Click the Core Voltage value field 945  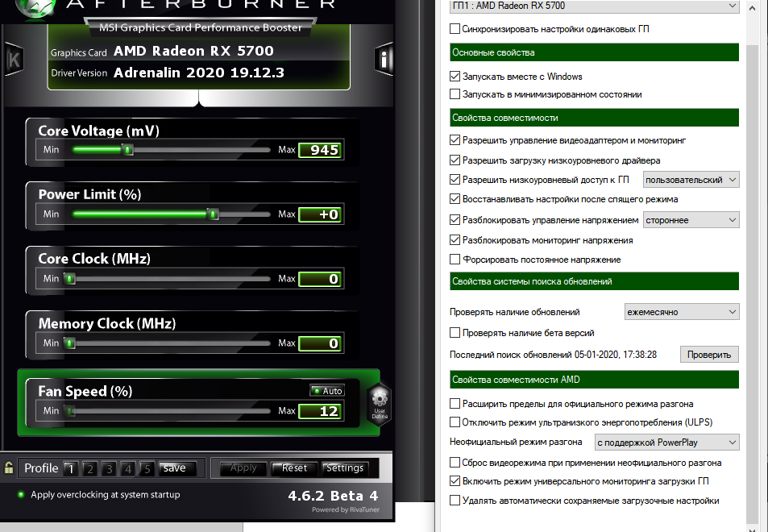pos(320,150)
